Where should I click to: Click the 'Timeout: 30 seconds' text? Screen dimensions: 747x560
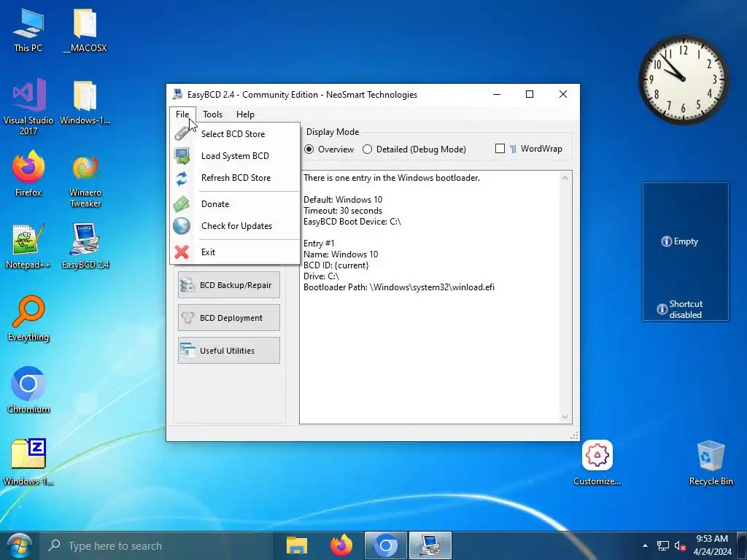click(x=343, y=211)
